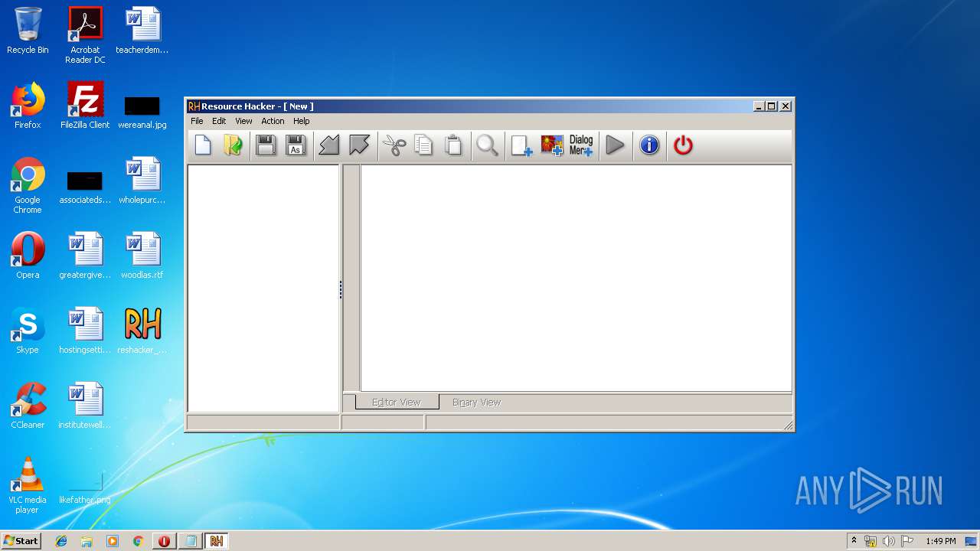Click the Copy toolbar icon

click(x=423, y=145)
